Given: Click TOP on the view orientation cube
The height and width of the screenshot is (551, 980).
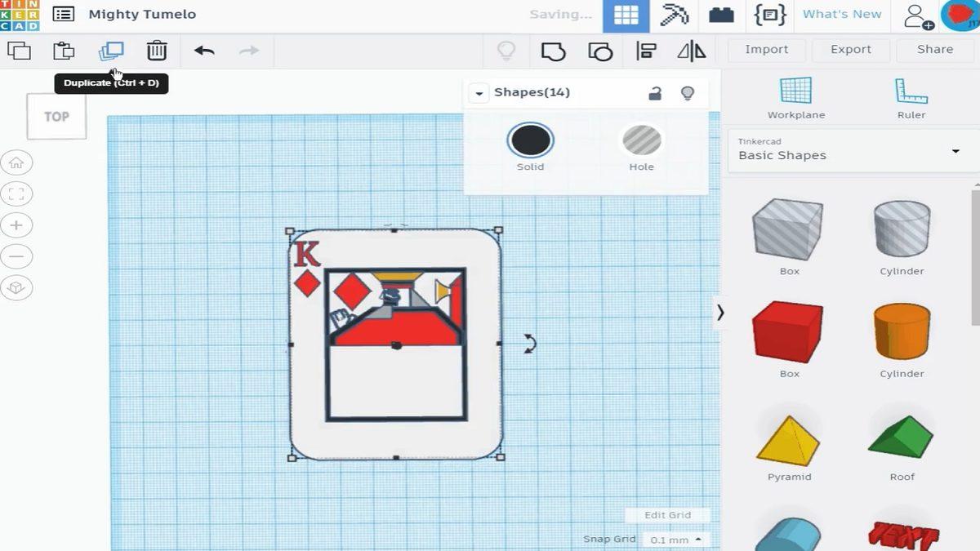Looking at the screenshot, I should point(56,116).
